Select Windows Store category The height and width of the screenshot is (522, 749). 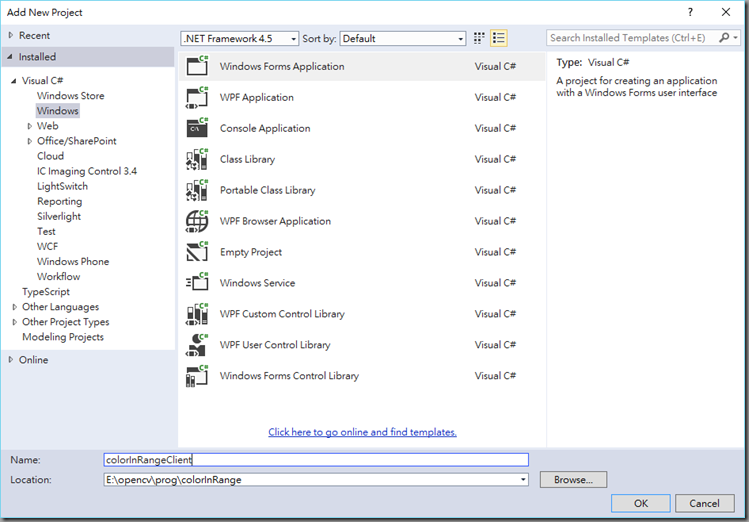click(x=71, y=96)
